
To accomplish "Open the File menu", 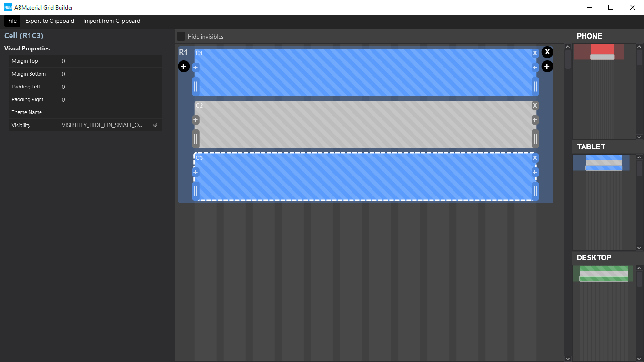I will [x=12, y=21].
